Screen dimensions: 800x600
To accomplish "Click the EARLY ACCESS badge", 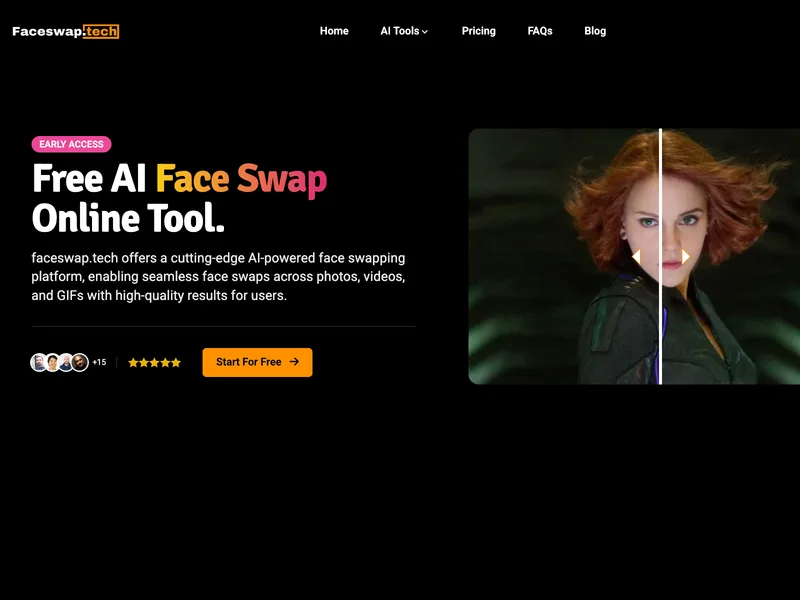I will (x=71, y=144).
